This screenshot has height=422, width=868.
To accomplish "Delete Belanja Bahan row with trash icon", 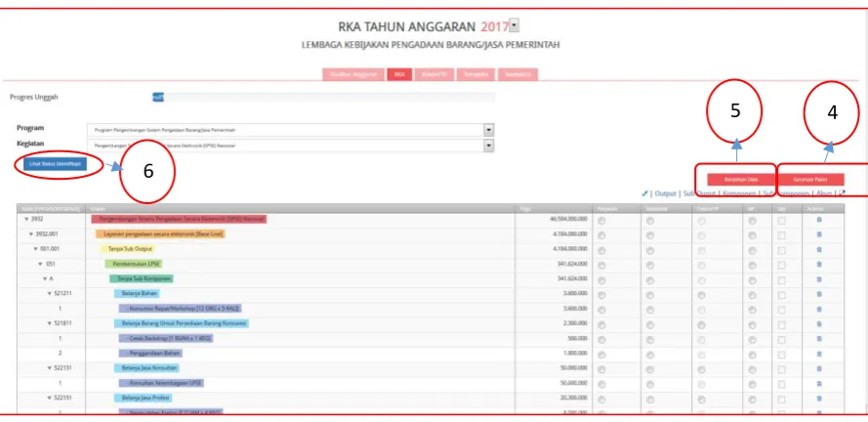I will point(819,295).
